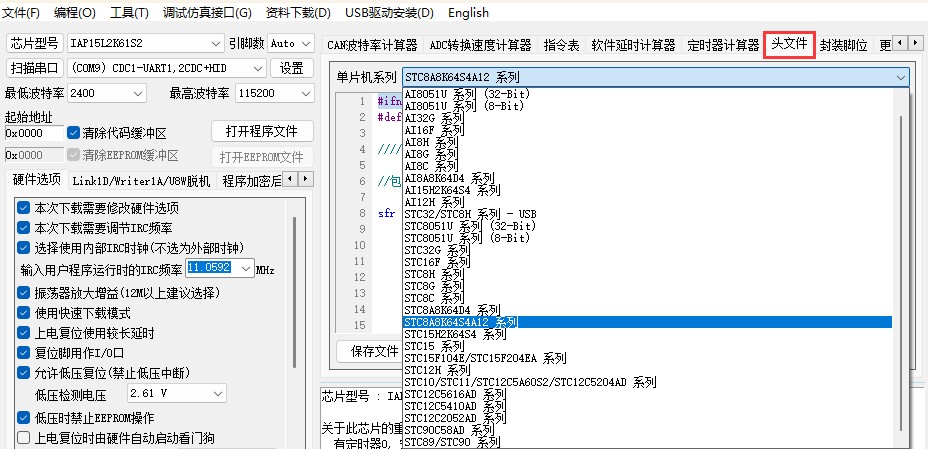Open the 文件(F) menu

click(x=22, y=12)
